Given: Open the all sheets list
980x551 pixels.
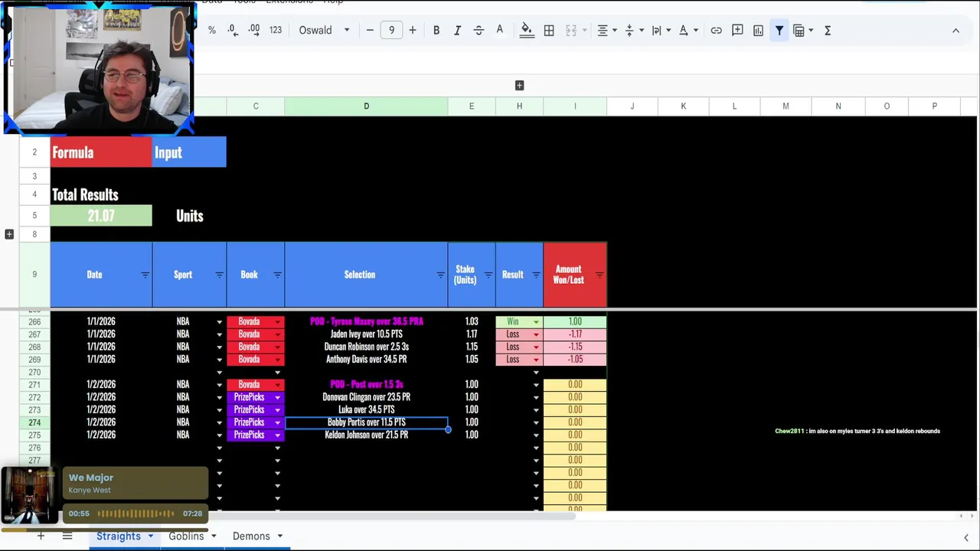Looking at the screenshot, I should tap(67, 536).
